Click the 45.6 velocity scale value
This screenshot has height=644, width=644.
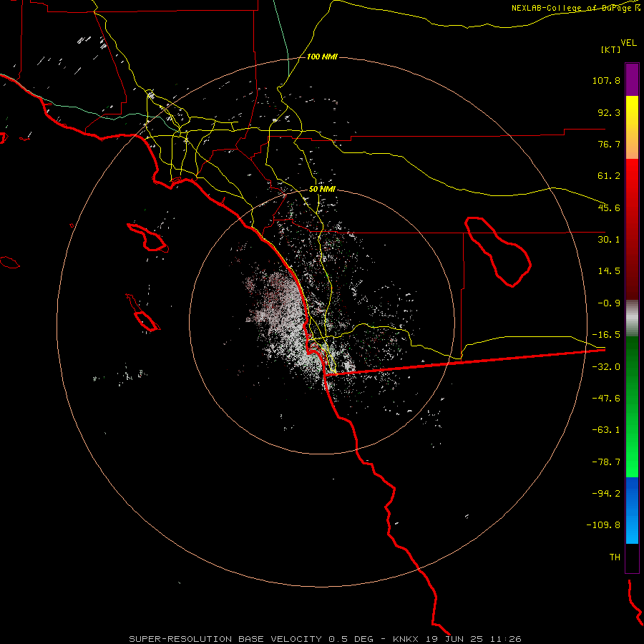tap(609, 208)
